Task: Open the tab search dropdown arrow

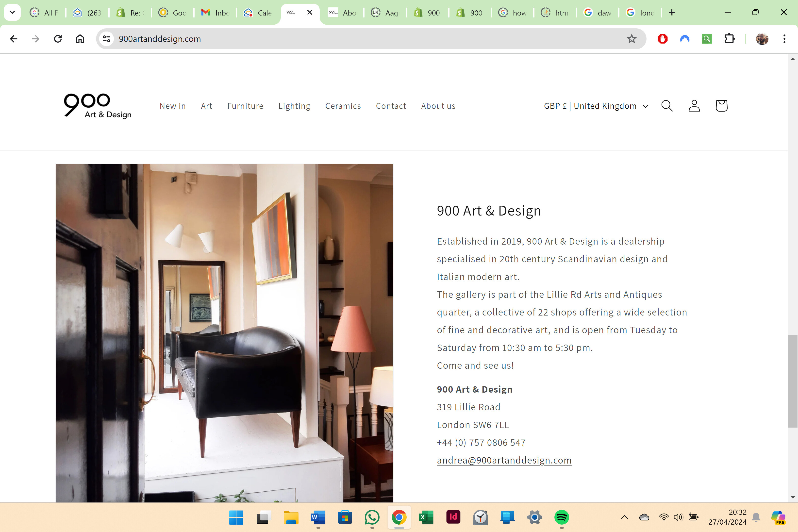Action: (12, 13)
